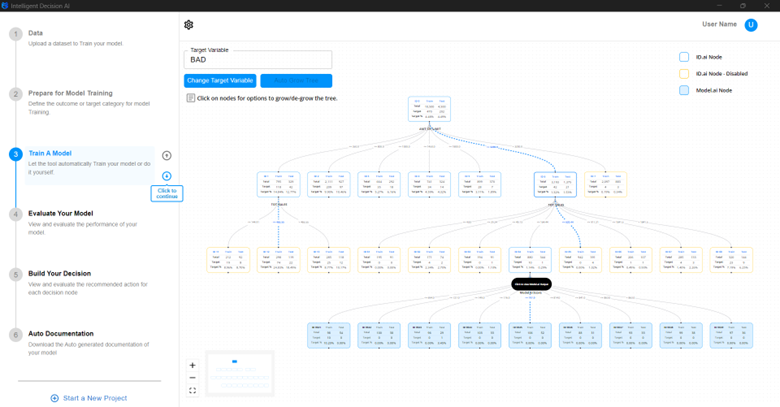Select the root node of the decision tree
The image size is (780, 407).
point(429,109)
